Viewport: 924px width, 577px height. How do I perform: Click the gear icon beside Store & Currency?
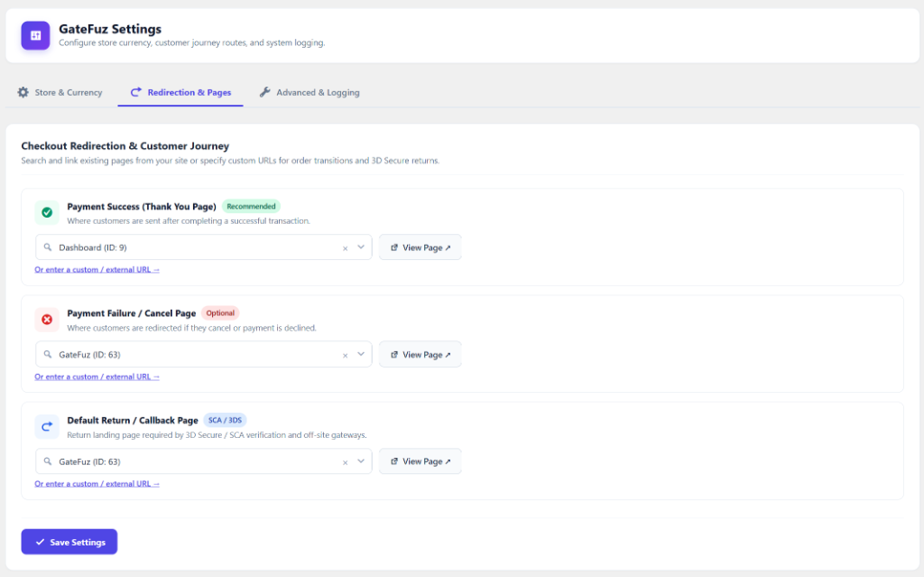pos(23,92)
